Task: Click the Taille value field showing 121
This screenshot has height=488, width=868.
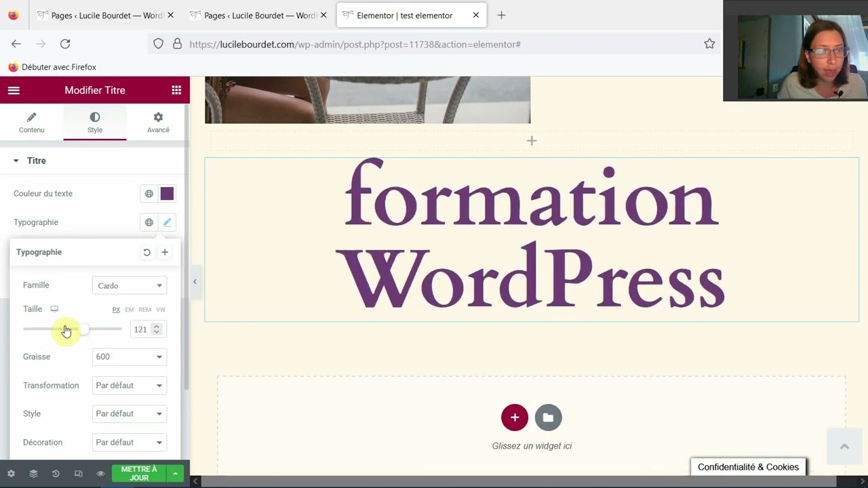Action: coord(140,329)
